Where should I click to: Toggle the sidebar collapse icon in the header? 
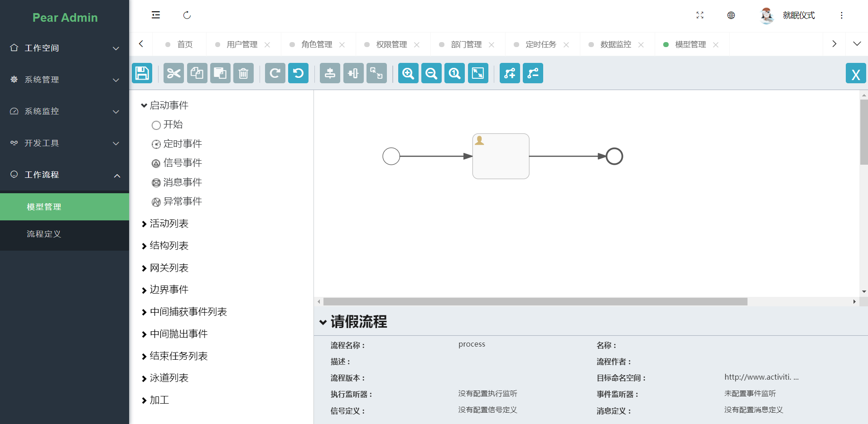[x=156, y=15]
